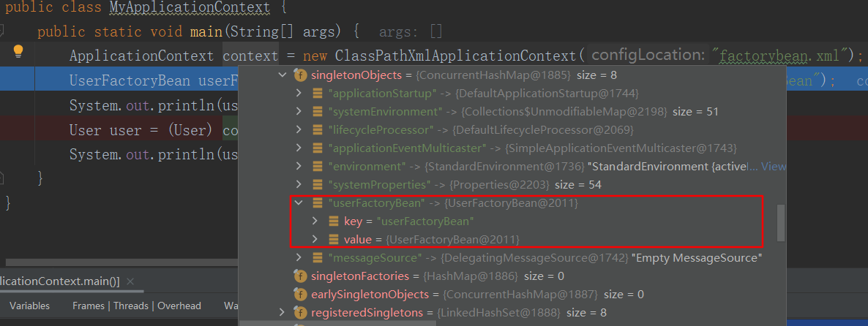Switch to the Frames | Threads | Overhead tab
This screenshot has height=326, width=868.
(x=137, y=306)
